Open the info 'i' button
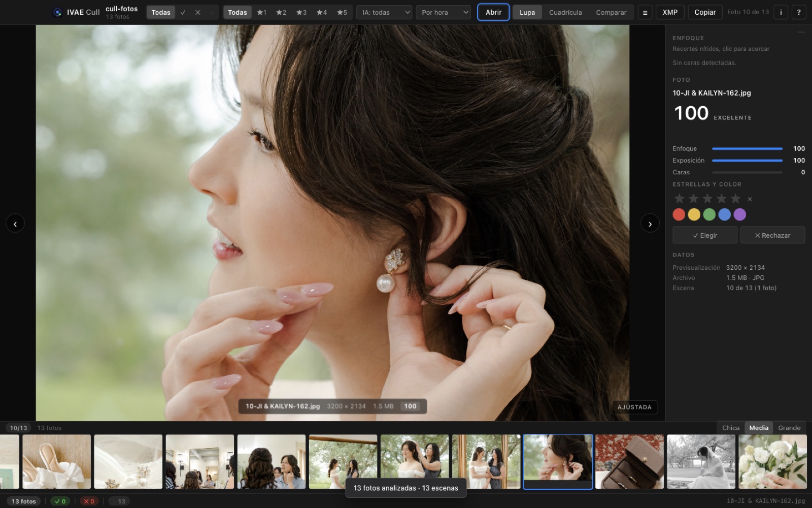The width and height of the screenshot is (812, 508). pos(781,12)
